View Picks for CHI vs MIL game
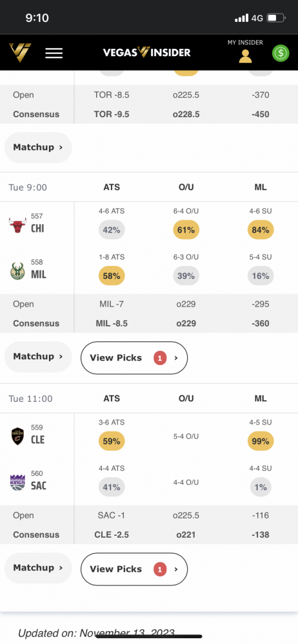Image resolution: width=298 pixels, height=644 pixels. [134, 357]
